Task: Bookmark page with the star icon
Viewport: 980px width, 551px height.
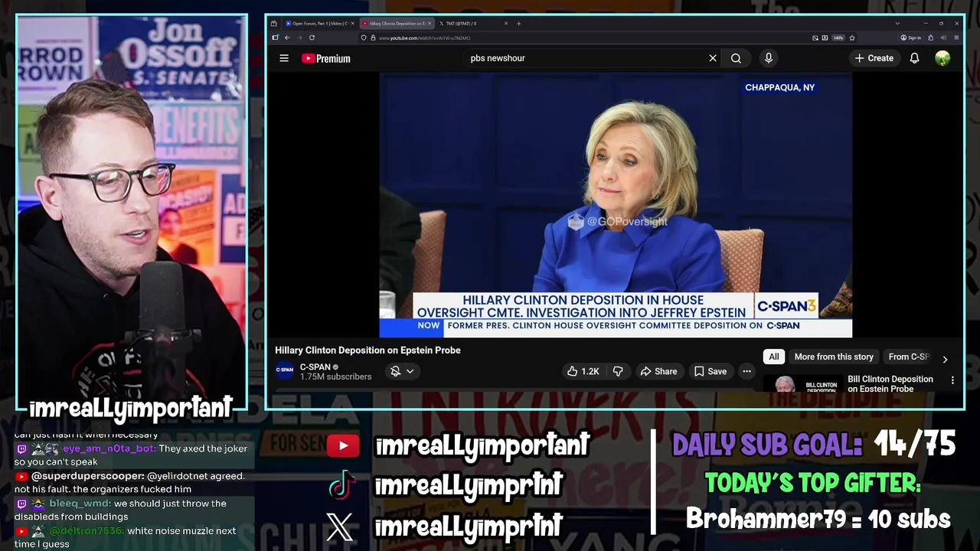Action: click(x=852, y=37)
